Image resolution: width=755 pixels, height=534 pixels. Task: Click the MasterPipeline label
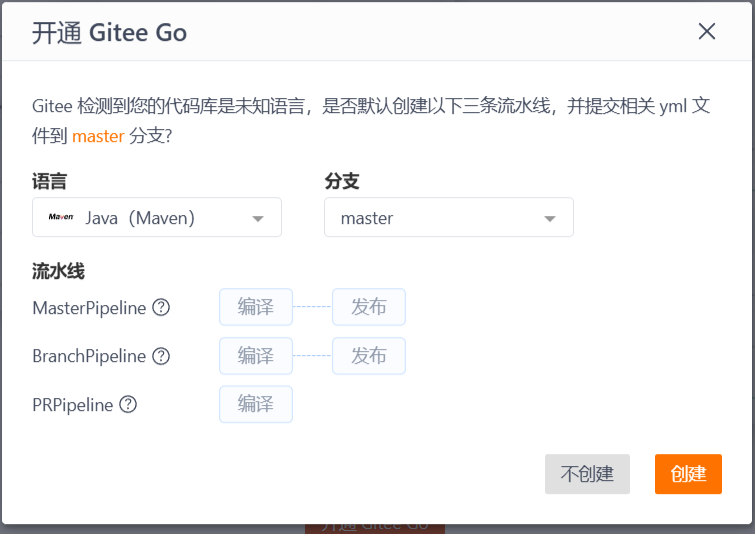(x=89, y=308)
